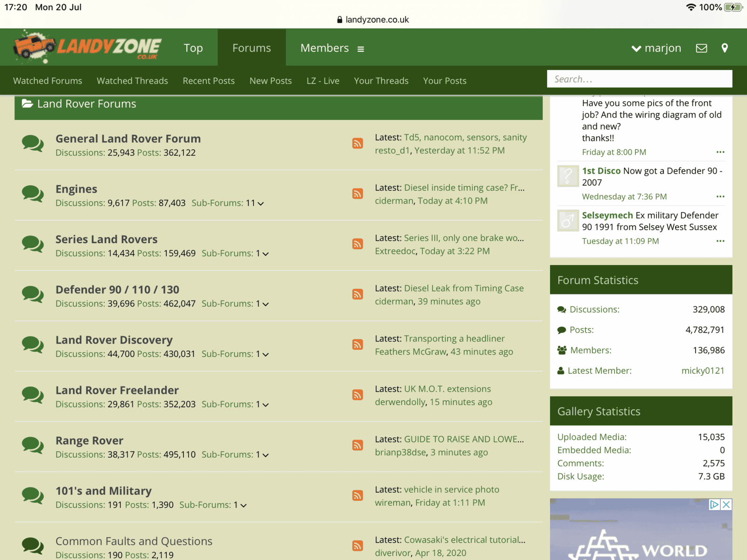Expand Land Rover Discovery sub-forums

266,355
